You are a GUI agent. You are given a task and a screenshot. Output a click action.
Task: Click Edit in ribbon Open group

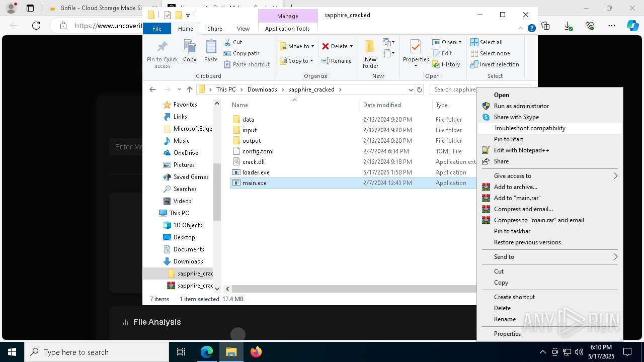pyautogui.click(x=442, y=53)
